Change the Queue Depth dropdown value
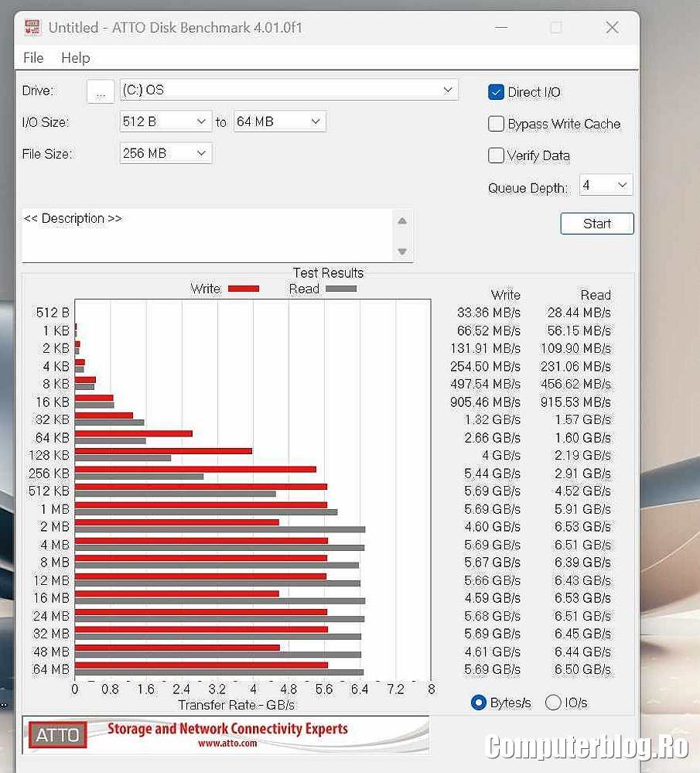 tap(606, 185)
